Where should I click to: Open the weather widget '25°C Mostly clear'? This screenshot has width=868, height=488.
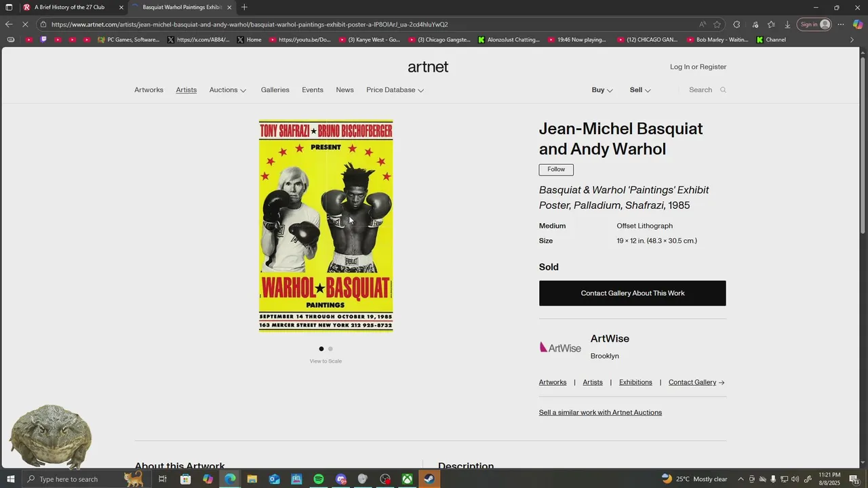coord(694,479)
